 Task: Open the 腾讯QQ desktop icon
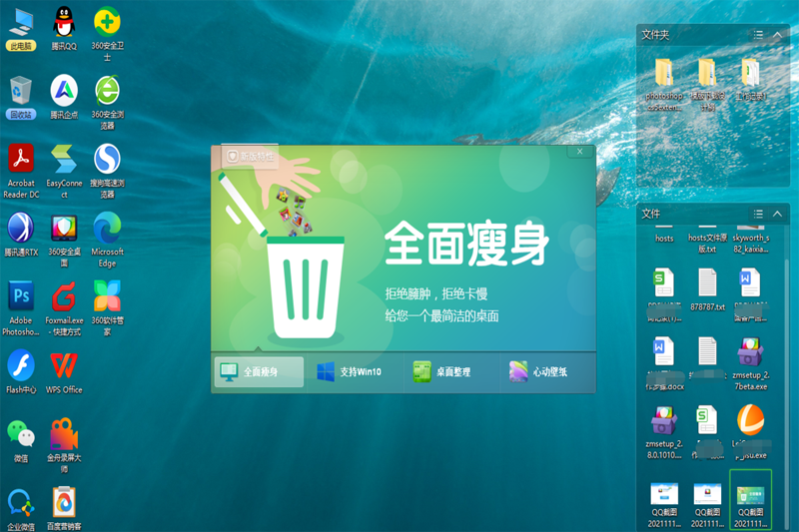(x=64, y=24)
